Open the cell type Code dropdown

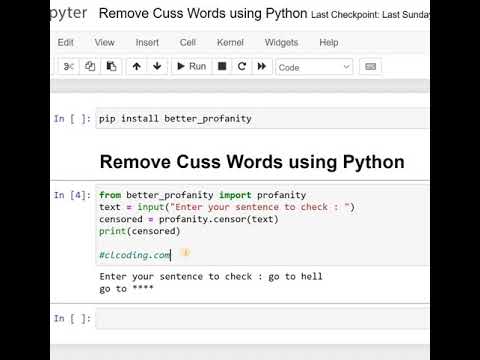click(x=314, y=67)
